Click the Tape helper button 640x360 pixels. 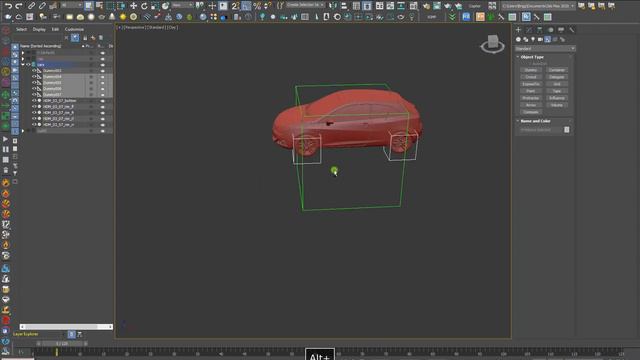(x=557, y=91)
